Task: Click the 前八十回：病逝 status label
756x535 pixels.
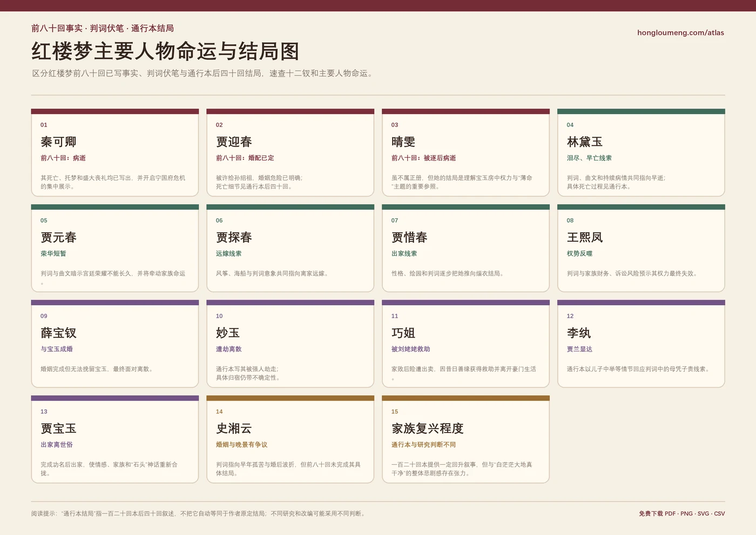Action: 63,158
